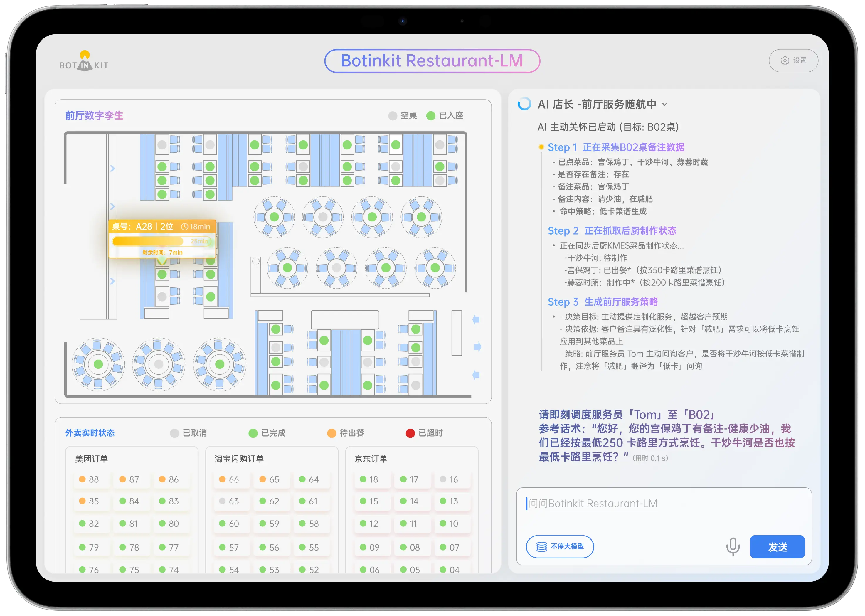
Task: Open Meituan order 79
Action: tap(92, 548)
